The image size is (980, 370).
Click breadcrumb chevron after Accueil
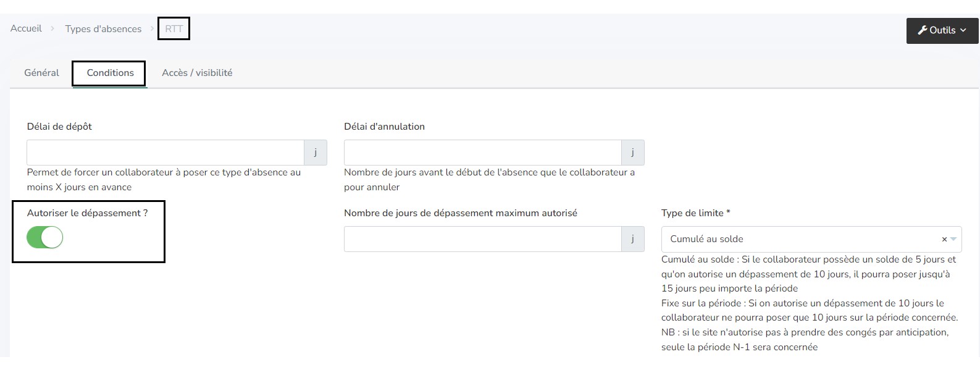pos(53,29)
